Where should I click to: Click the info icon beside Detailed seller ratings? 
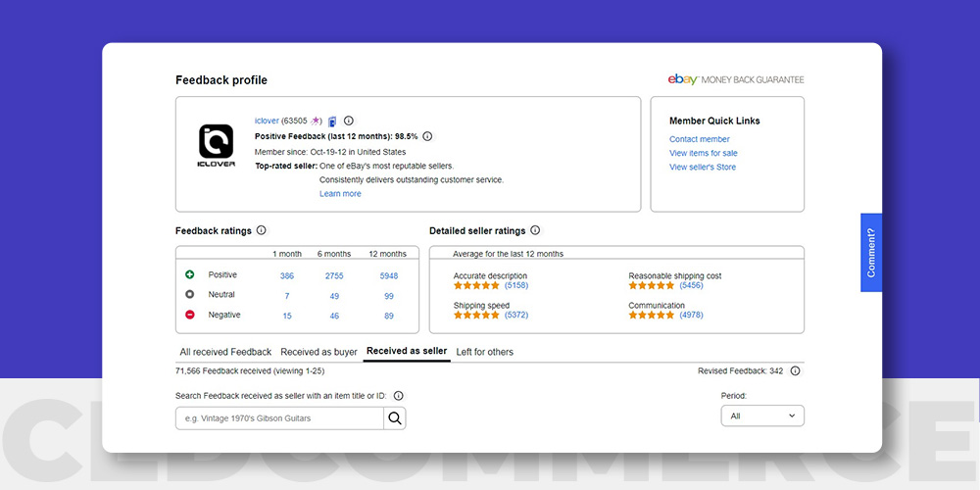click(x=535, y=230)
